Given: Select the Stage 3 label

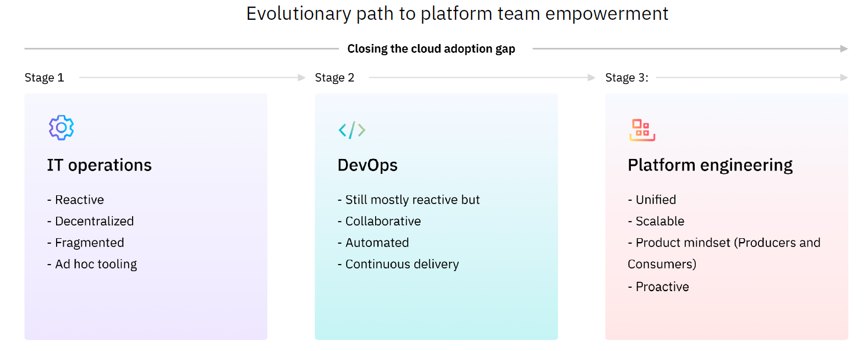Looking at the screenshot, I should (x=627, y=78).
